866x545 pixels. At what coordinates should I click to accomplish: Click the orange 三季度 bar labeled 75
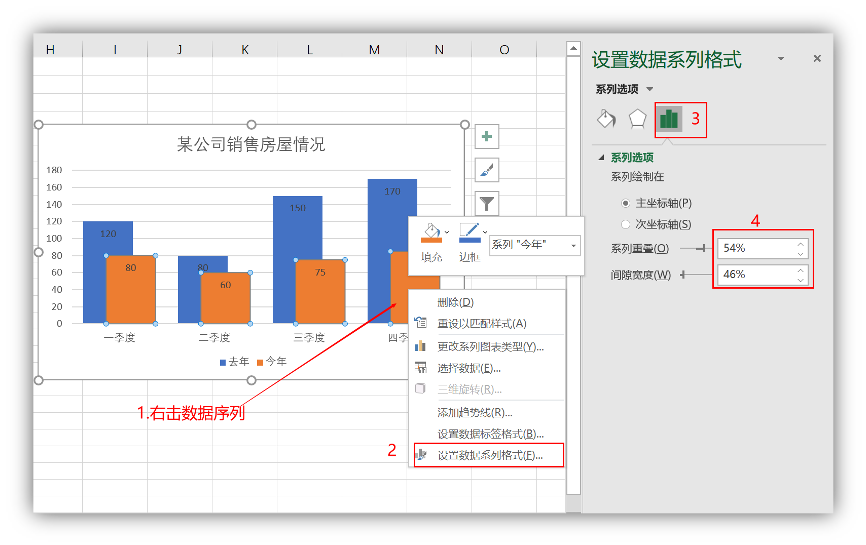coord(320,292)
